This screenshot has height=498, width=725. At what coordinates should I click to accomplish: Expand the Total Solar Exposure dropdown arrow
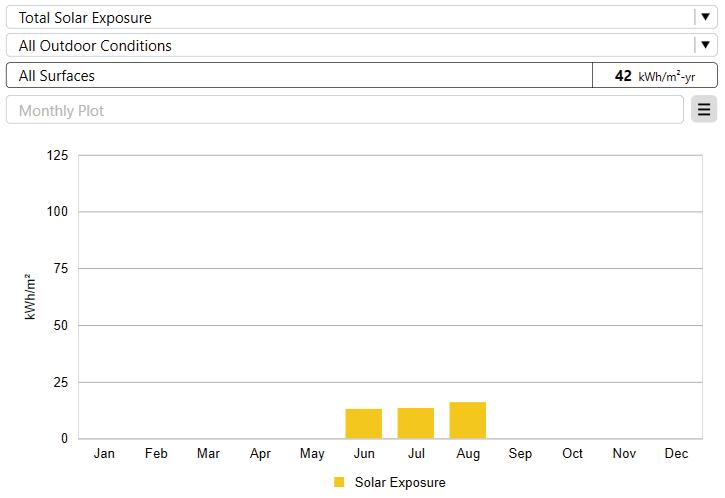click(705, 17)
